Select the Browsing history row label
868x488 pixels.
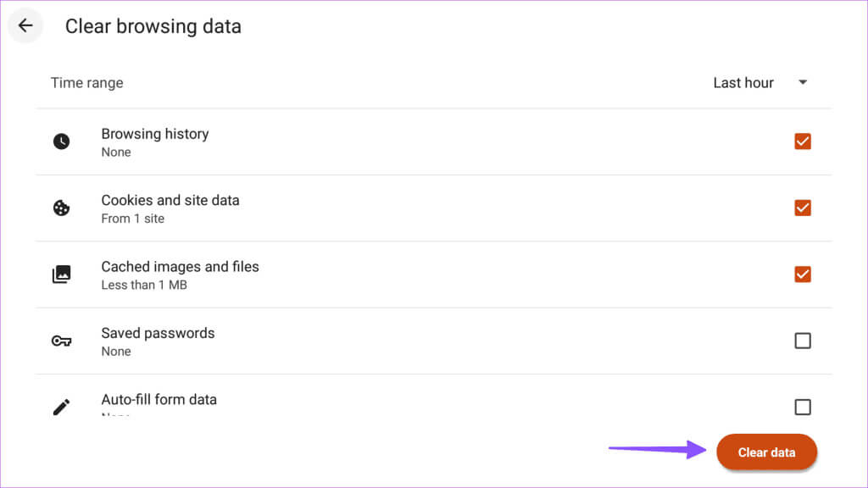(155, 134)
